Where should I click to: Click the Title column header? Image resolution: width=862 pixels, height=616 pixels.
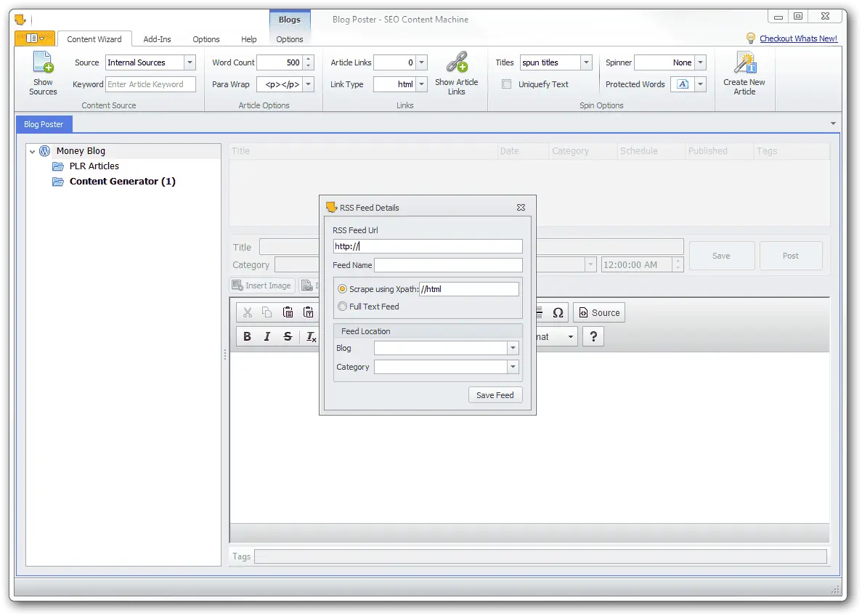(x=363, y=150)
